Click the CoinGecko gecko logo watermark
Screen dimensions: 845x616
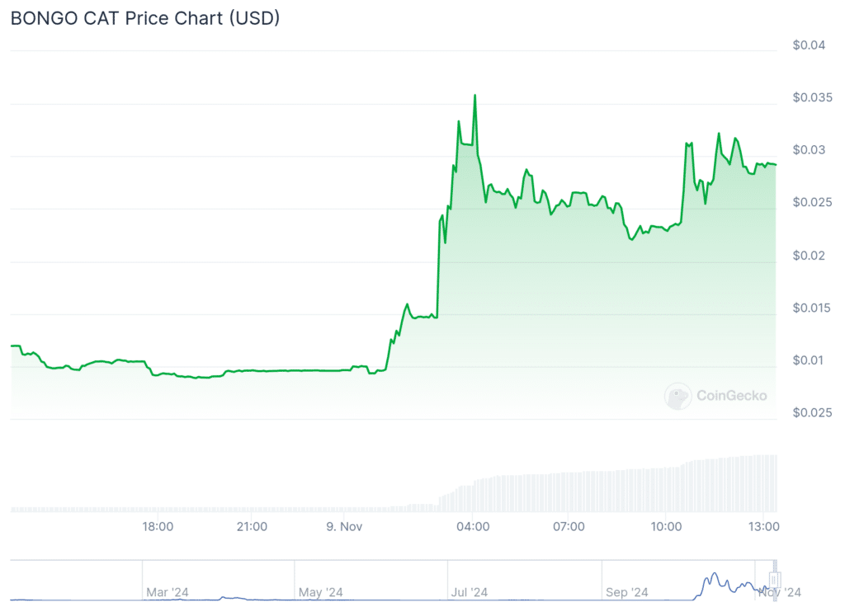click(x=678, y=396)
